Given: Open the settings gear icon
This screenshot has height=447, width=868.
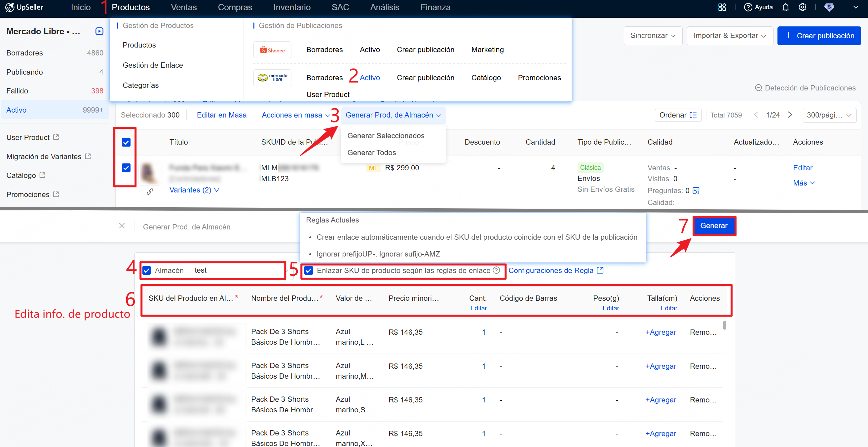Looking at the screenshot, I should [803, 7].
